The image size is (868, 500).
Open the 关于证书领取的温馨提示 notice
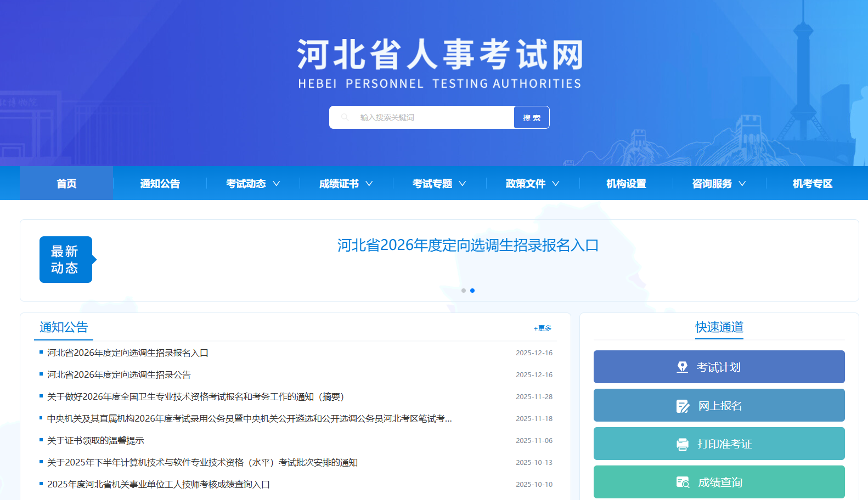(95, 441)
